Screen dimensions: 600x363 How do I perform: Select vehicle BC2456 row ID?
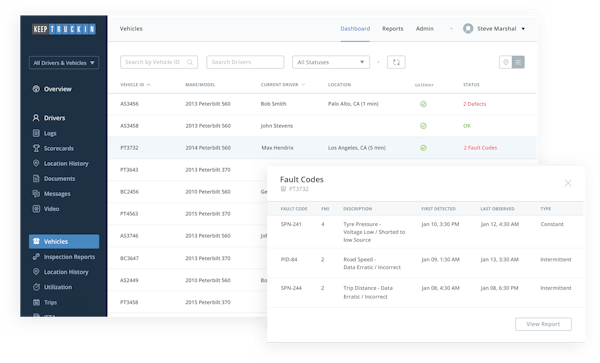(129, 192)
